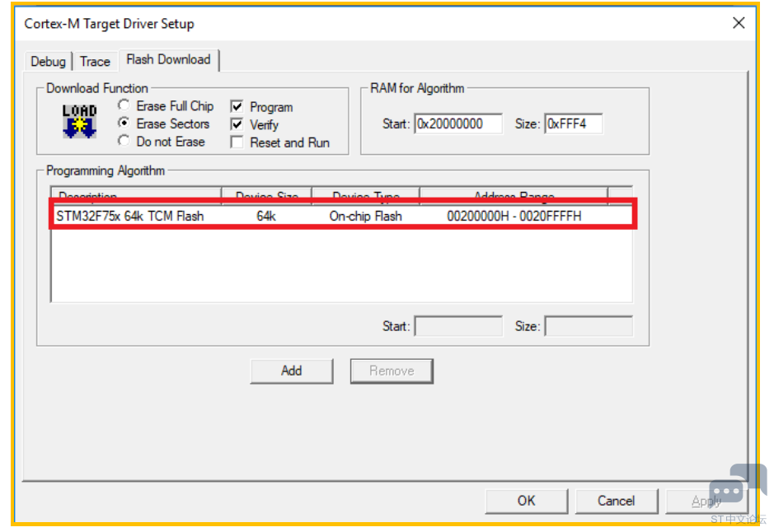This screenshot has width=774, height=532.
Task: Toggle the Verify checkbox
Action: 237,124
